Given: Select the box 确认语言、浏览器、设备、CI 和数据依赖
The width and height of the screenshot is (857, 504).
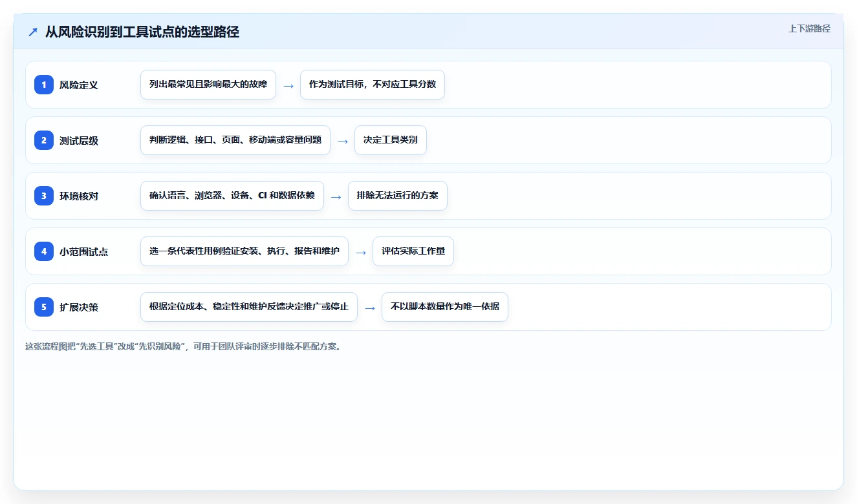Looking at the screenshot, I should (x=232, y=196).
